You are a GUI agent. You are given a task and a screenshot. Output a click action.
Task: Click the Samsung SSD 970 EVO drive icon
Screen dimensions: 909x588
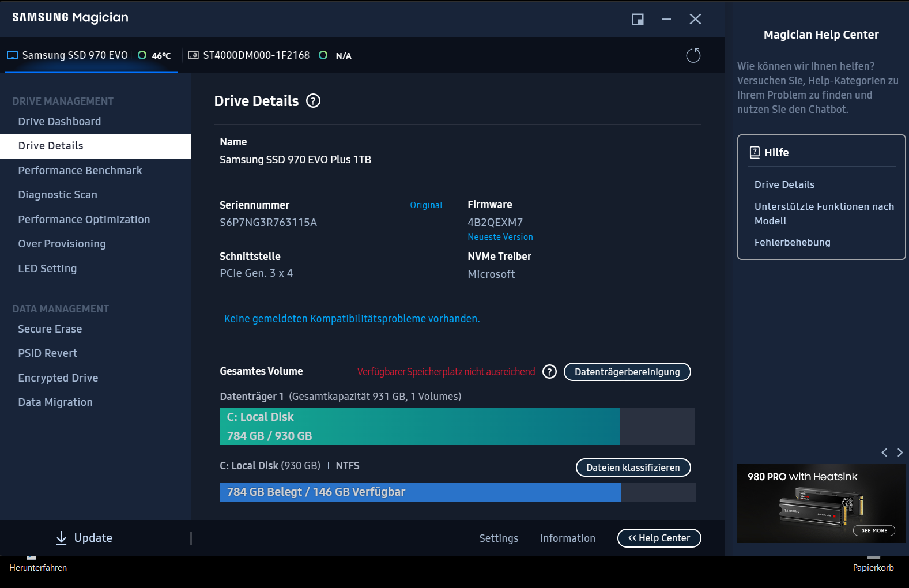click(x=12, y=55)
